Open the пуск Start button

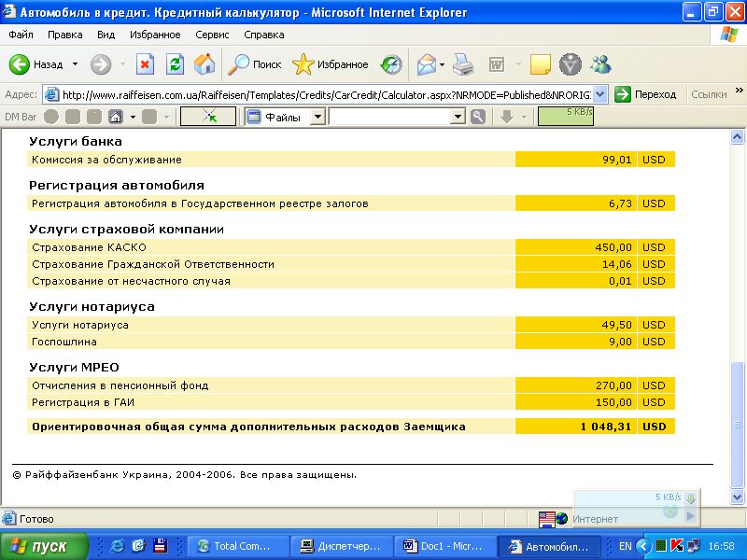click(x=44, y=546)
